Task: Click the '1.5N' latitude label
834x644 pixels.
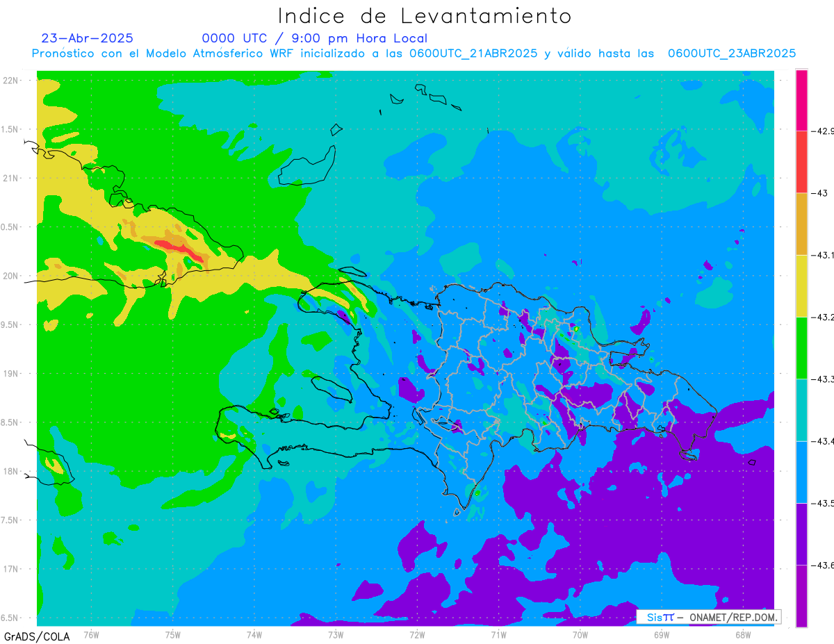Action: [x=10, y=129]
